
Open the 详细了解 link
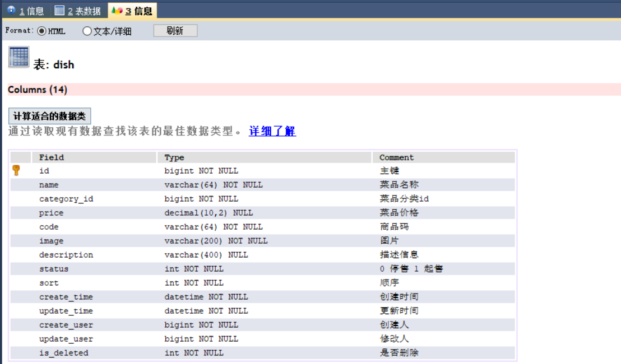(272, 131)
